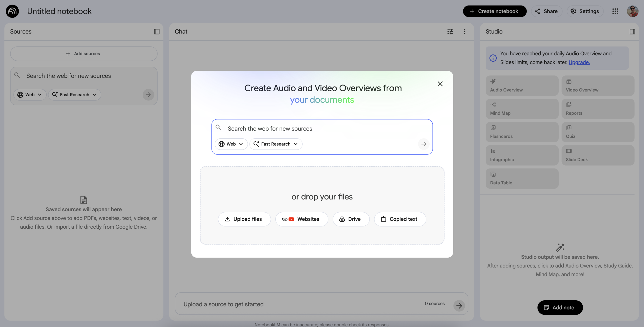The image size is (644, 327).
Task: Click the NotebookLM logo icon
Action: click(12, 11)
